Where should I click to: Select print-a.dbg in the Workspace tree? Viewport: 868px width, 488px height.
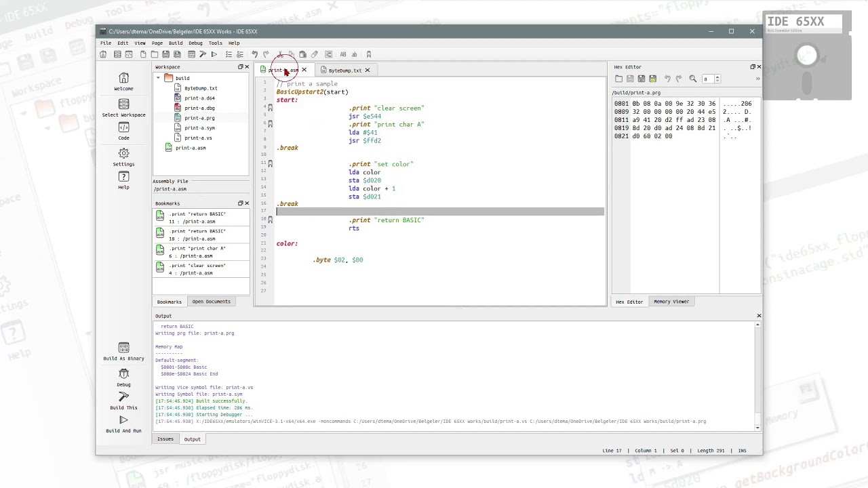[x=199, y=108]
